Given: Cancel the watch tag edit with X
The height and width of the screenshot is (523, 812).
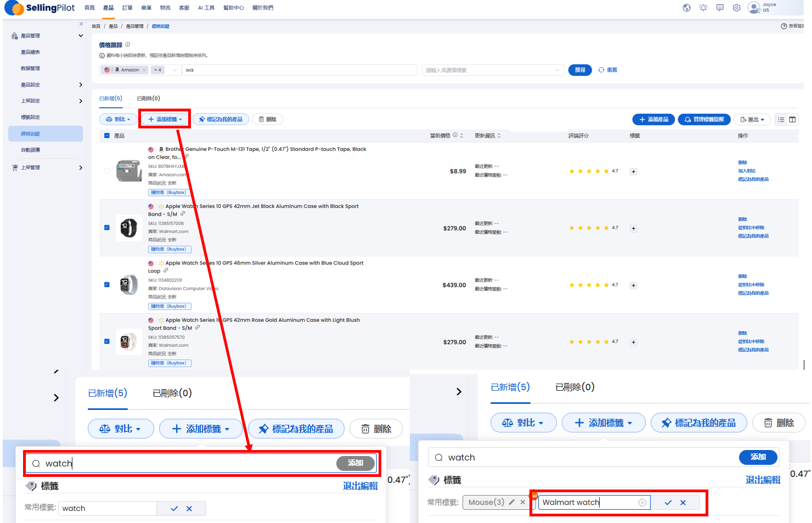Looking at the screenshot, I should tap(189, 509).
